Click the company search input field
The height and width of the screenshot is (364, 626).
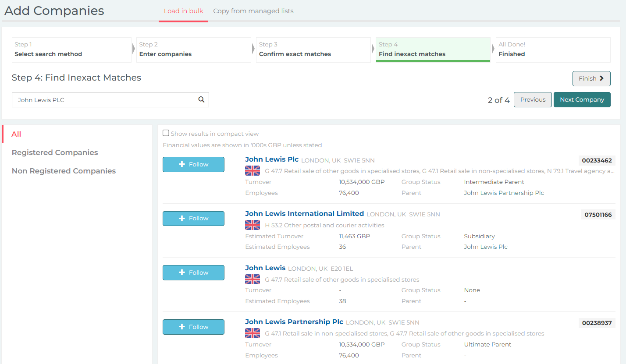(x=110, y=99)
